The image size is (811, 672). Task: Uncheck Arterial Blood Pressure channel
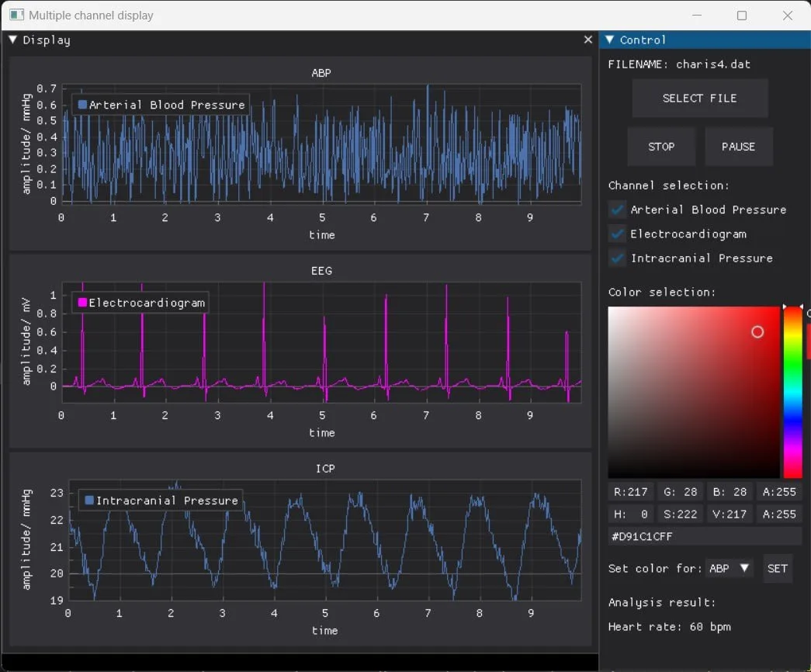coord(617,210)
